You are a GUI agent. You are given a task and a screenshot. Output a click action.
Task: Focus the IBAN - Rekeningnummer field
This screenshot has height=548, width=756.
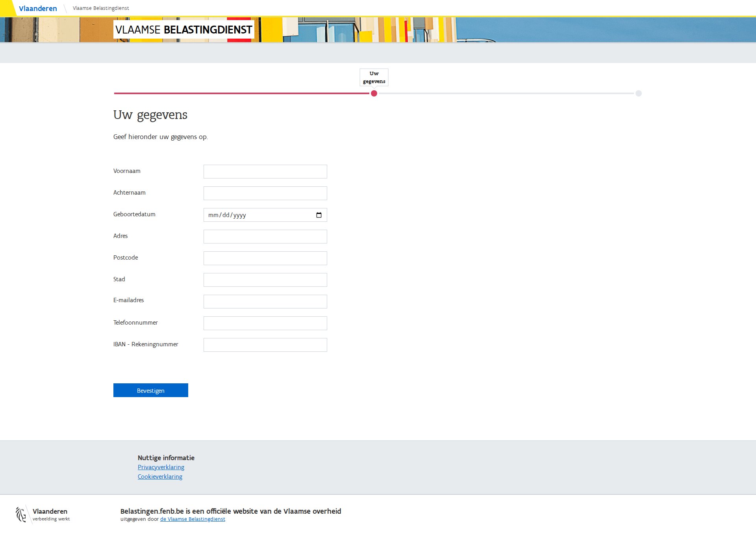(x=265, y=345)
